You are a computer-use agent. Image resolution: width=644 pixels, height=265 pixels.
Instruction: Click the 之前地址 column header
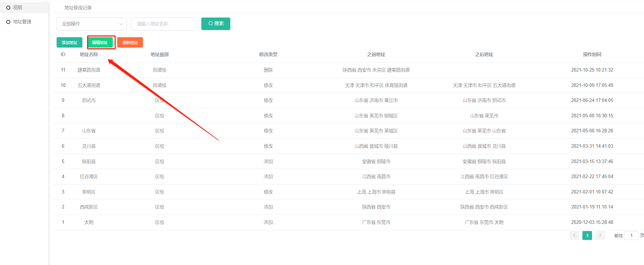tap(376, 54)
